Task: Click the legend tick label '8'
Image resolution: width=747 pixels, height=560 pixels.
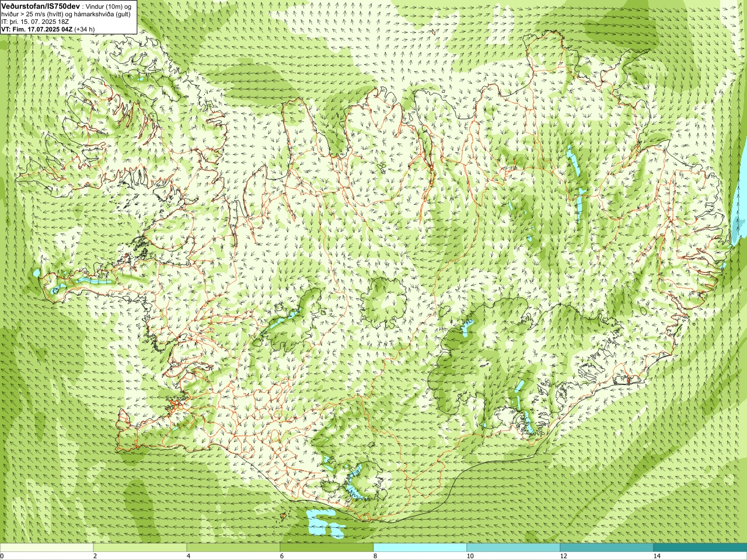Action: pyautogui.click(x=375, y=556)
